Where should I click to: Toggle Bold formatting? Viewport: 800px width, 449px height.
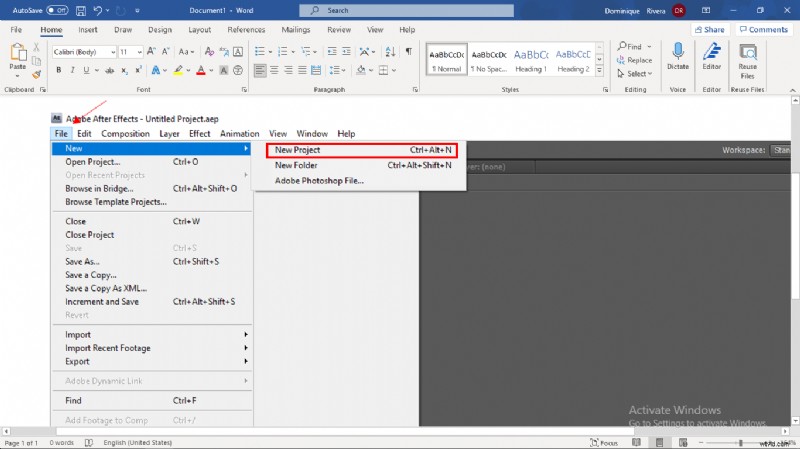pyautogui.click(x=59, y=70)
